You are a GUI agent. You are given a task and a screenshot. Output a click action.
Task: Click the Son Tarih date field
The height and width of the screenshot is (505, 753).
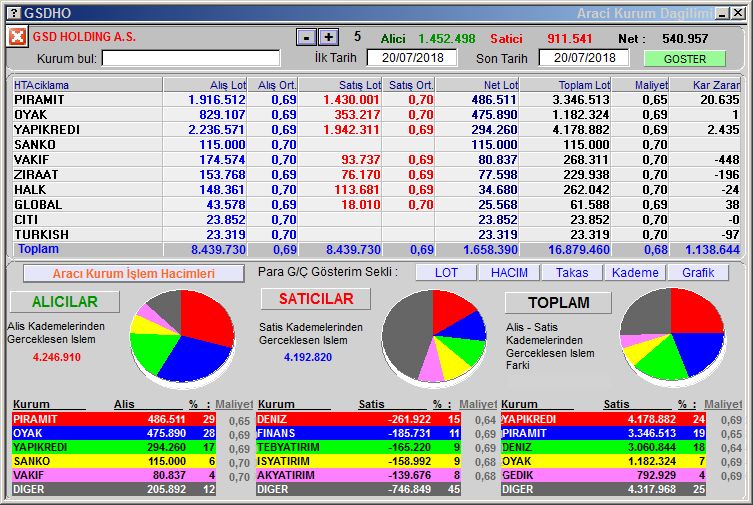[x=584, y=58]
